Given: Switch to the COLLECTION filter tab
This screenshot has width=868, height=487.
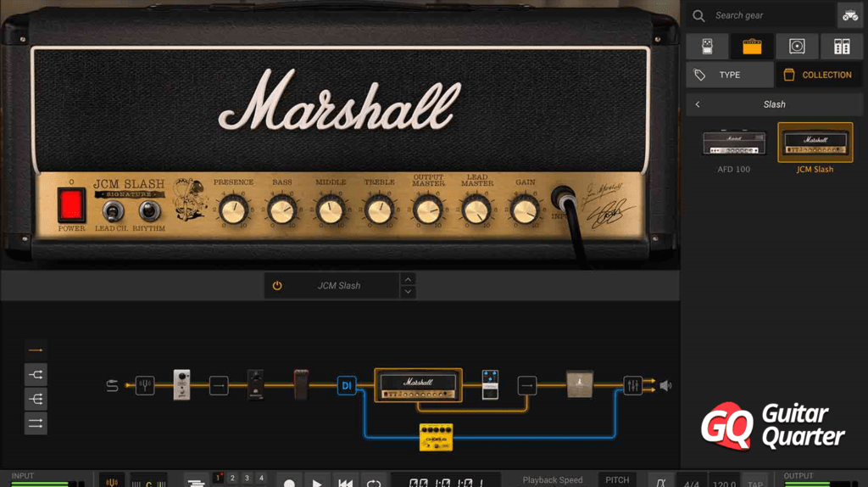Looking at the screenshot, I should point(818,75).
